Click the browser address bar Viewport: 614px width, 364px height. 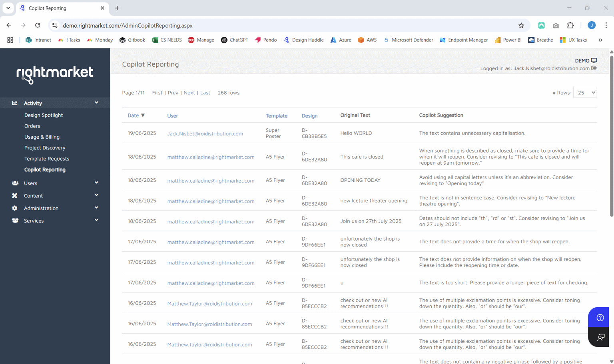[x=280, y=26]
